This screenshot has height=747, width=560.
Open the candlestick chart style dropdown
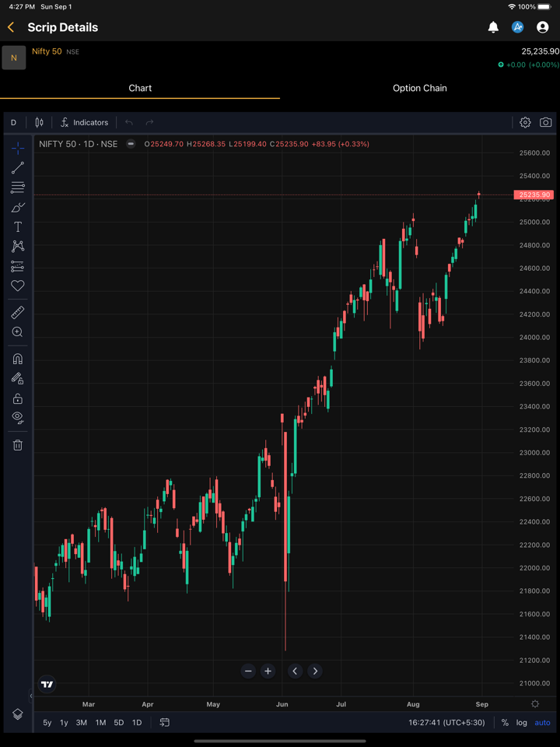(39, 122)
